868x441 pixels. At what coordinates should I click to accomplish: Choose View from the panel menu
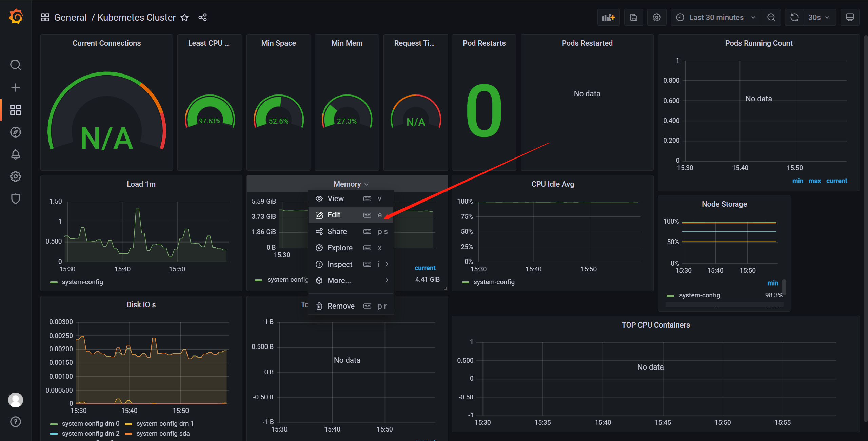351,199
